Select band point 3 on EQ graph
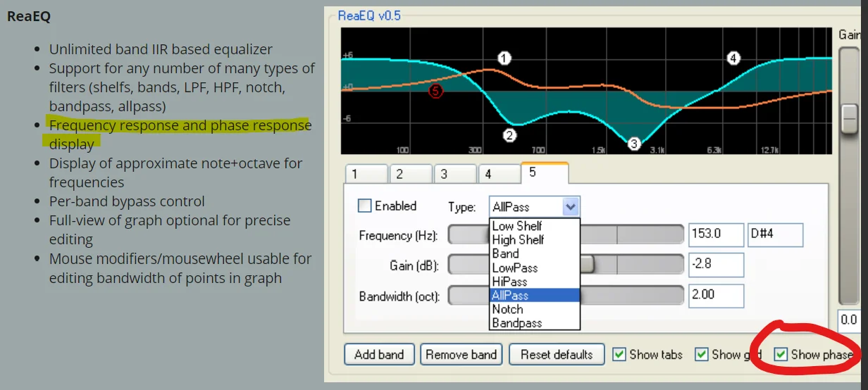Viewport: 868px width, 390px height. click(x=633, y=144)
